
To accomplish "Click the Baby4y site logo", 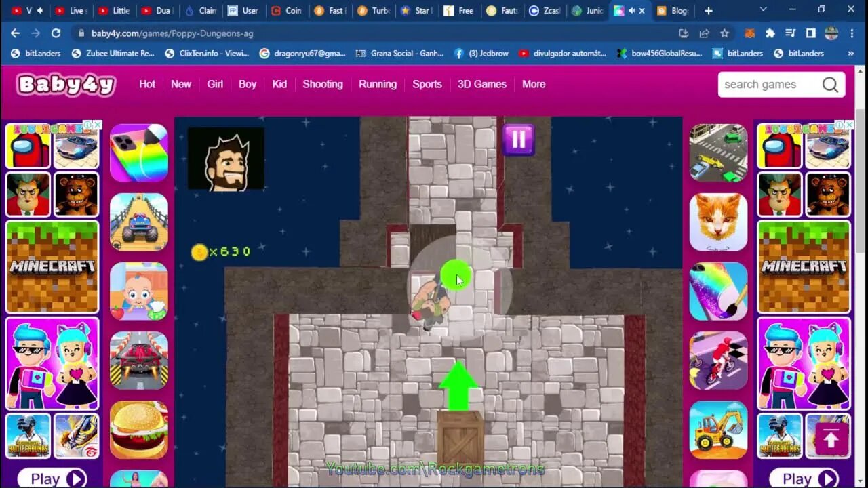I will pyautogui.click(x=66, y=85).
